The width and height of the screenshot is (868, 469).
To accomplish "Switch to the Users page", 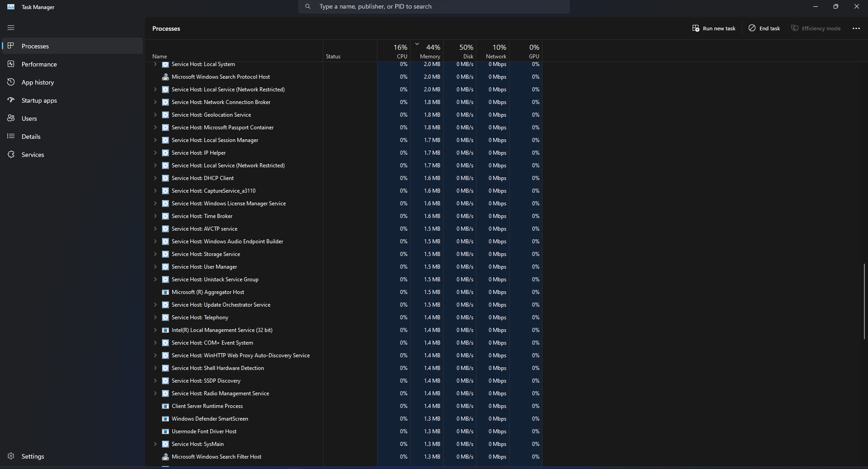I will point(72,118).
